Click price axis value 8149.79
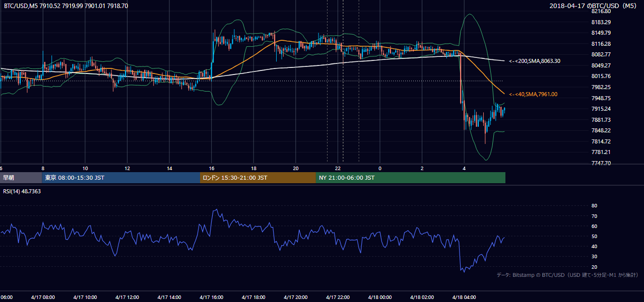This screenshot has width=644, height=302. click(x=601, y=33)
